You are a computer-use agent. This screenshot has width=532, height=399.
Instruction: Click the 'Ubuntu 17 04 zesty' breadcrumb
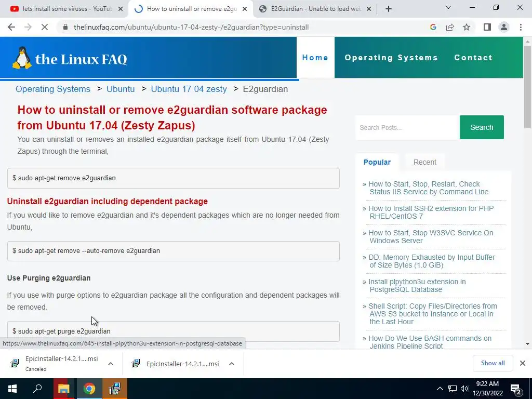(189, 89)
